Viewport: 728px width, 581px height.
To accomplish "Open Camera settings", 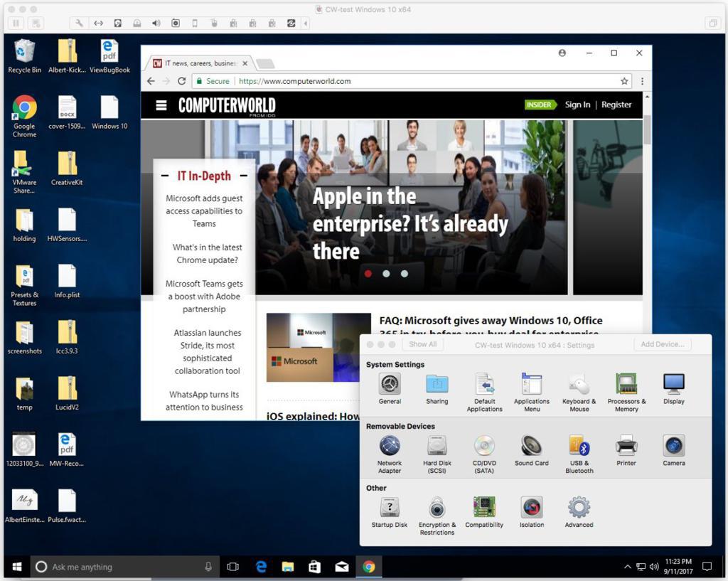I will [674, 451].
